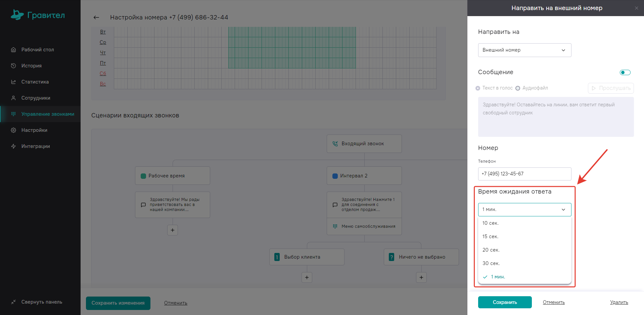Click the plus button under Выбор клиента
The image size is (644, 315).
(x=307, y=277)
